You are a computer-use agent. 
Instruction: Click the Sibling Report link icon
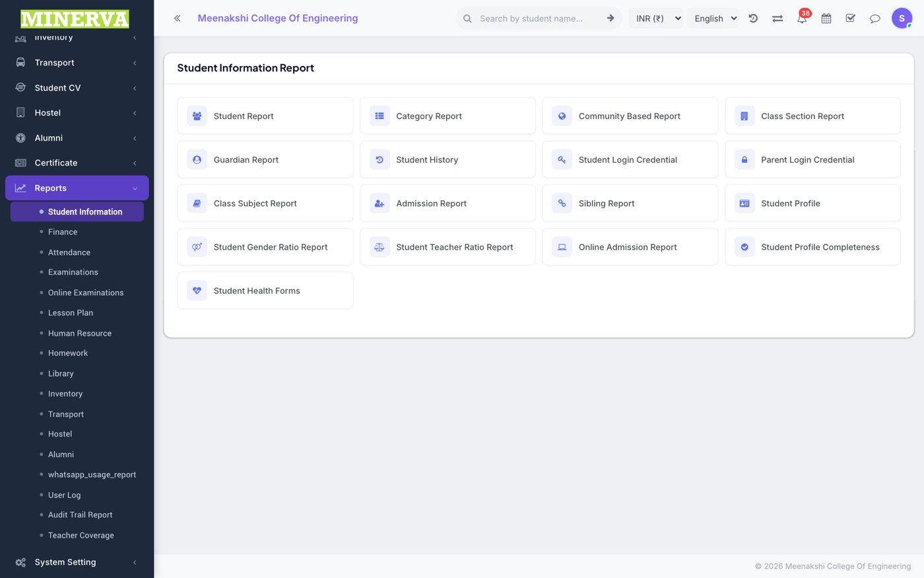[562, 203]
